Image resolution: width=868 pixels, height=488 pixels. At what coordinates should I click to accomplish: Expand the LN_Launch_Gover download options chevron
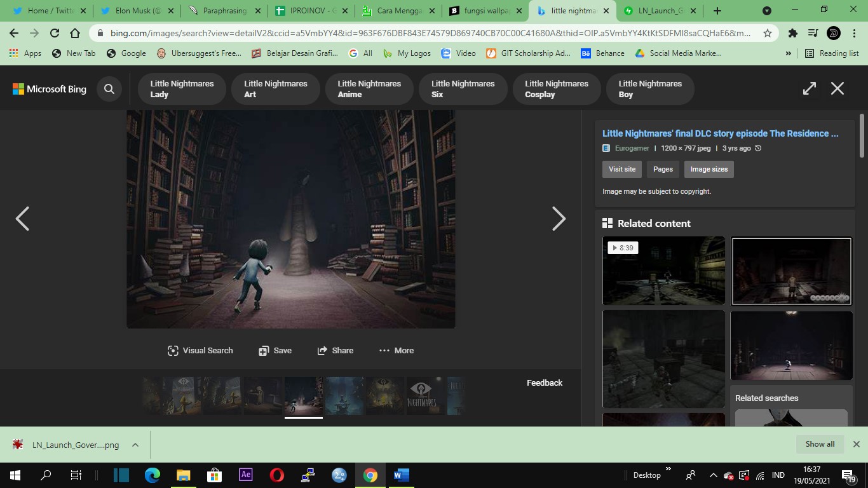click(135, 445)
